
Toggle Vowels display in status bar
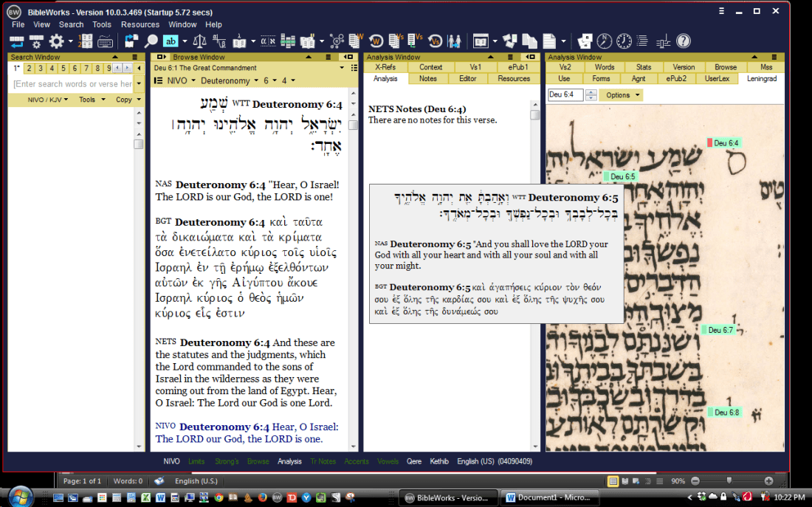[x=388, y=461]
